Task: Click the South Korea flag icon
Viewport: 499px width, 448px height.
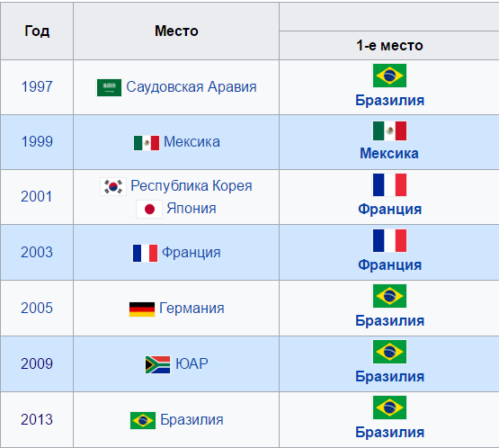Action: click(113, 186)
